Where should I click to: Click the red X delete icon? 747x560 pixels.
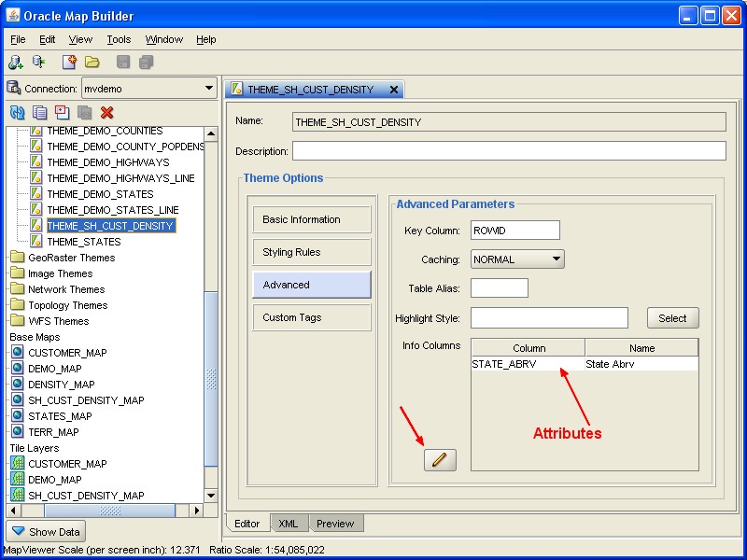[x=106, y=112]
